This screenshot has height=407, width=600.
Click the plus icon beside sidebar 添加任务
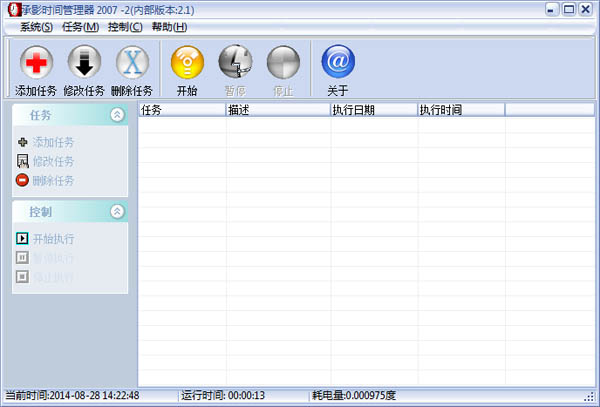(x=23, y=142)
